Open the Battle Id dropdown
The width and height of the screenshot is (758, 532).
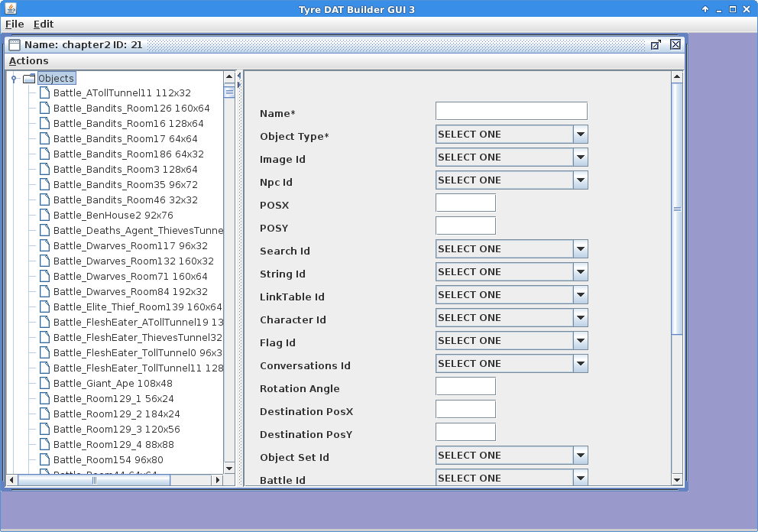[x=511, y=478]
